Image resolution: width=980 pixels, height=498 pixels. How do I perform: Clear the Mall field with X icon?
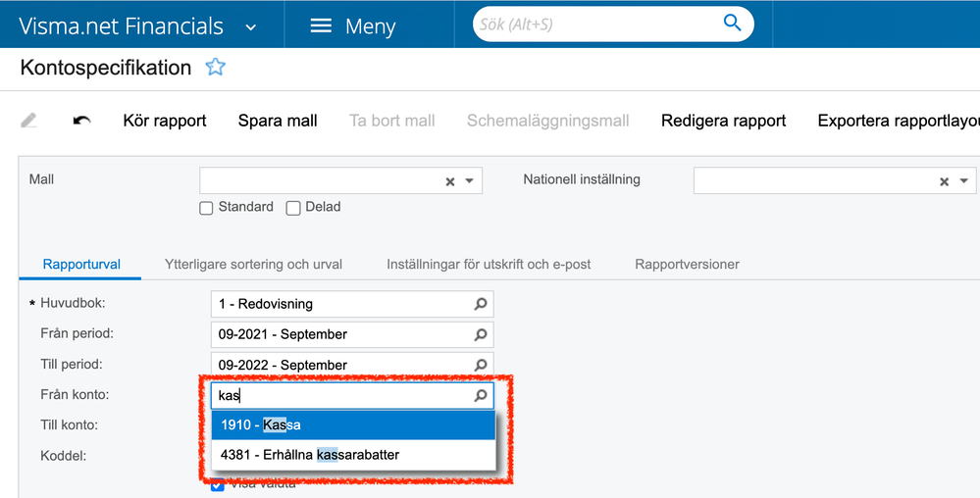click(450, 181)
